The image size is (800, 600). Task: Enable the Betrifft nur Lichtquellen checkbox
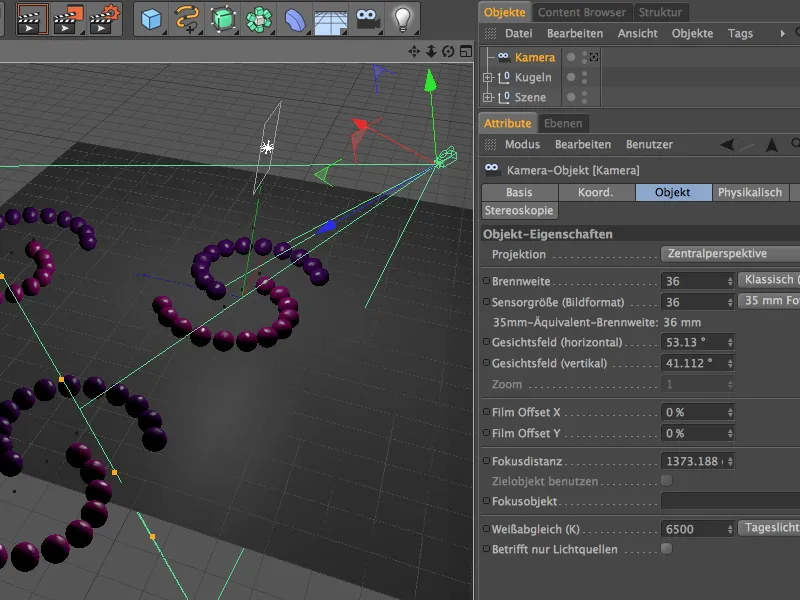pyautogui.click(x=666, y=548)
